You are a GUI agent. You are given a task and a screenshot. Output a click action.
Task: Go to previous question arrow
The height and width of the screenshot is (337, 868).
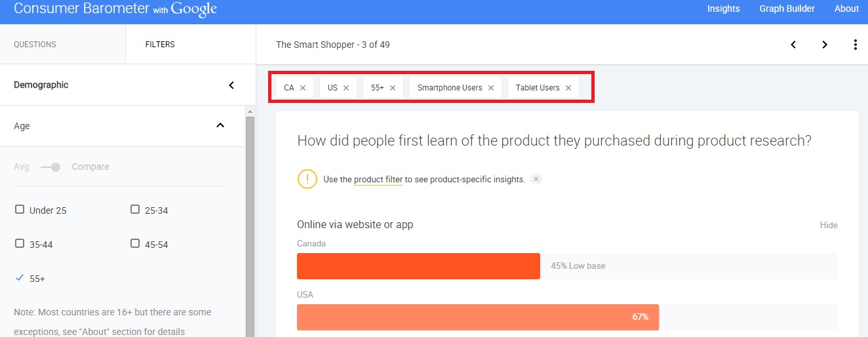coord(793,45)
